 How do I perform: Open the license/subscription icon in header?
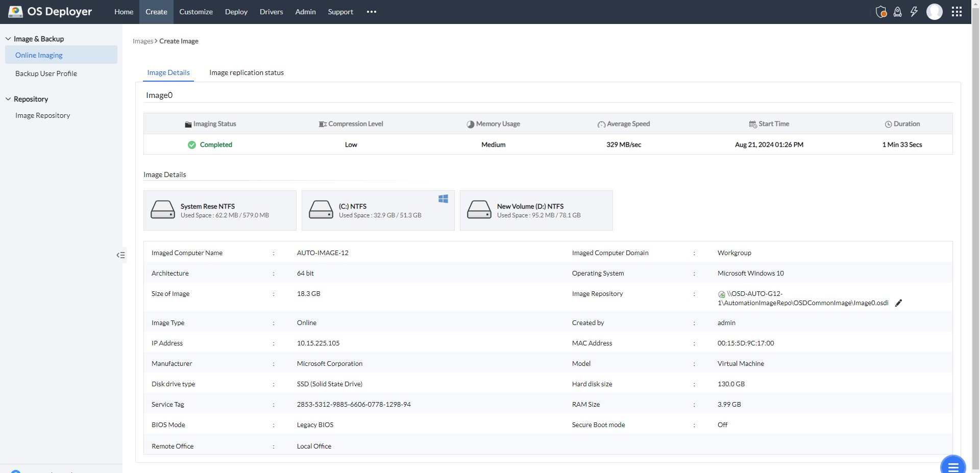[x=881, y=12]
